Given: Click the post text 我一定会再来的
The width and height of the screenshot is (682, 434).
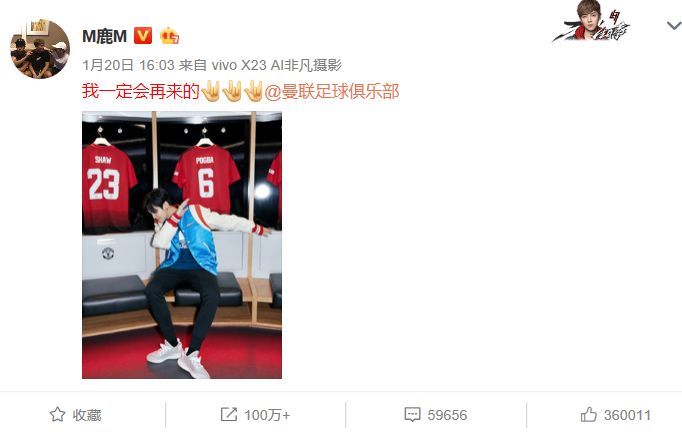Looking at the screenshot, I should [140, 92].
